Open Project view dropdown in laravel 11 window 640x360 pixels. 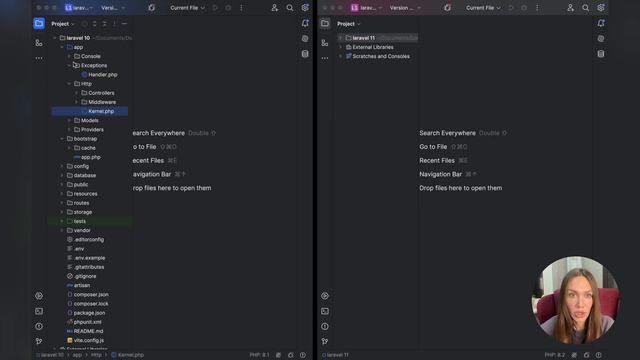tap(349, 24)
